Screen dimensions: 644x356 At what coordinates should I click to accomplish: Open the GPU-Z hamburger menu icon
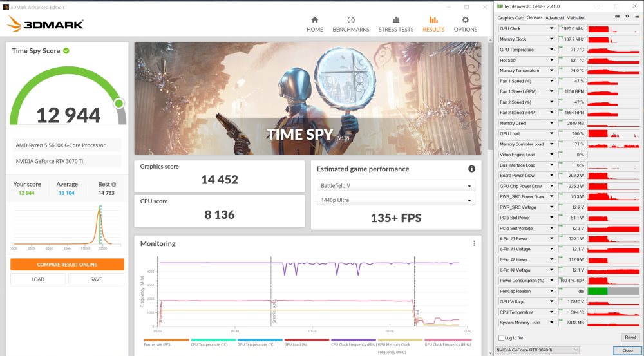click(x=638, y=17)
